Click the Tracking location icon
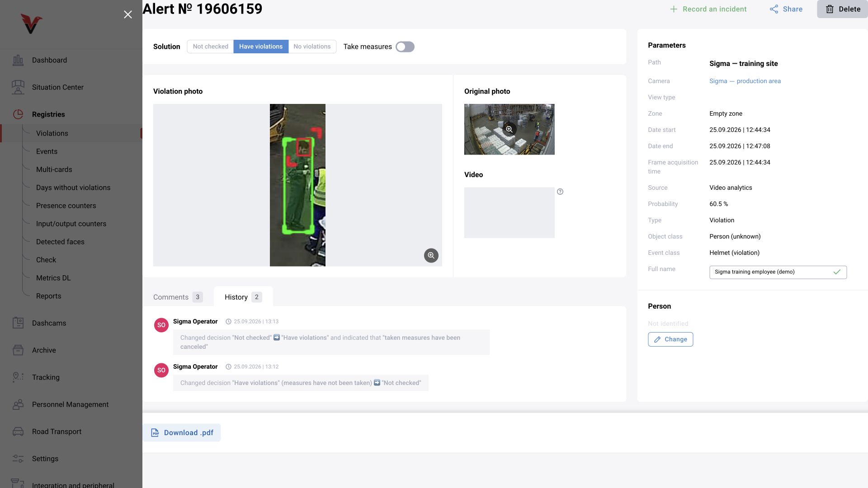The image size is (868, 488). 18,377
